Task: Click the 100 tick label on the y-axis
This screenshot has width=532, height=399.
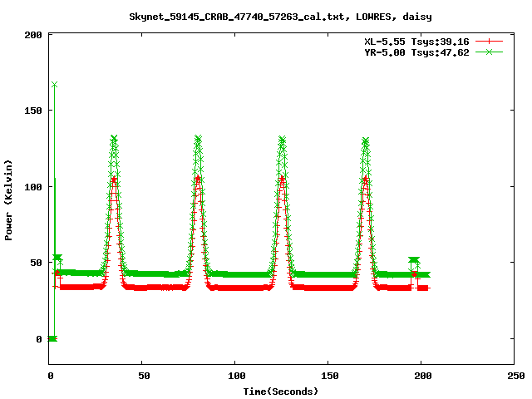Action: tap(33, 187)
